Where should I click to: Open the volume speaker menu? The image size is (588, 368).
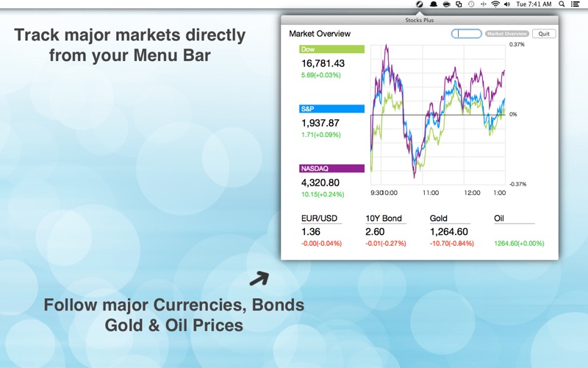coord(507,4)
